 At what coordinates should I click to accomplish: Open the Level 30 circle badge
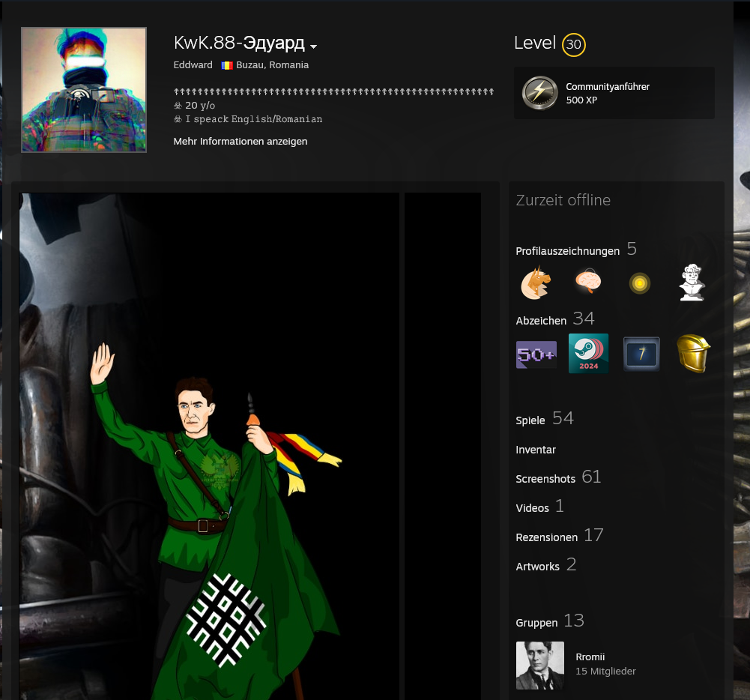(573, 45)
